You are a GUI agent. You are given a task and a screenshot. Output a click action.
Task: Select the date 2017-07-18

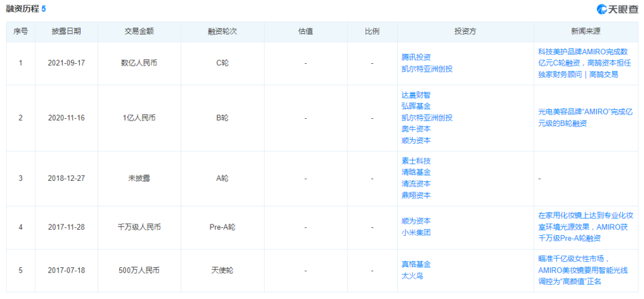coord(67,270)
